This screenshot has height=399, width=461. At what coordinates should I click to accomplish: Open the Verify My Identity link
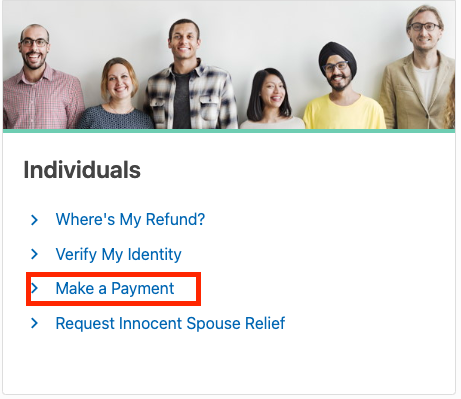(118, 254)
